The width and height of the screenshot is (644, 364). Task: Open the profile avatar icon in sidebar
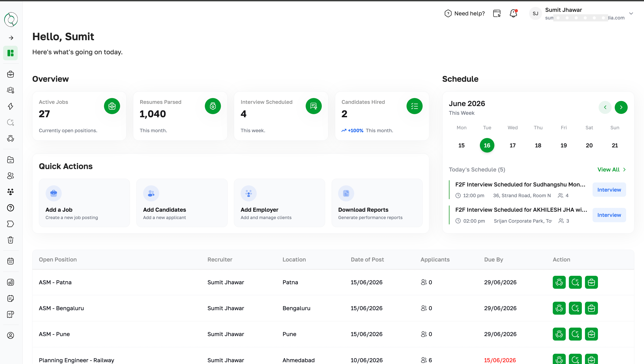pos(11,335)
